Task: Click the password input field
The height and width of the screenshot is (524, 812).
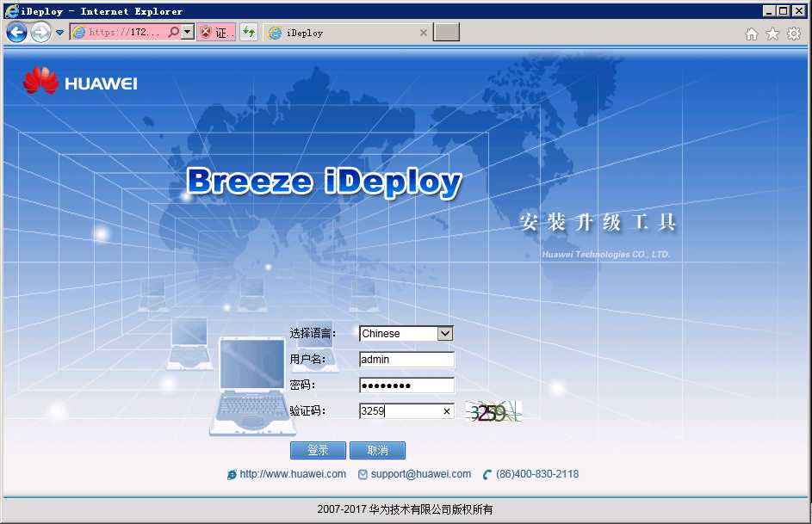Action: 406,385
